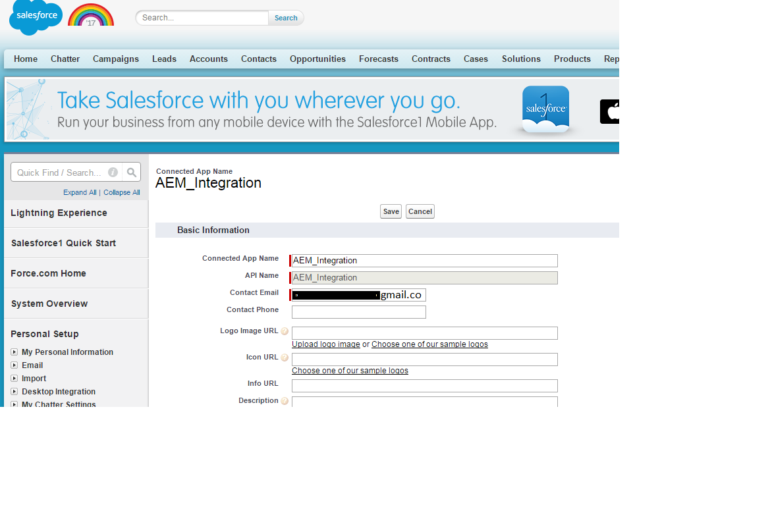Select the Contacts tab
Screen dimensions: 770x532
259,59
